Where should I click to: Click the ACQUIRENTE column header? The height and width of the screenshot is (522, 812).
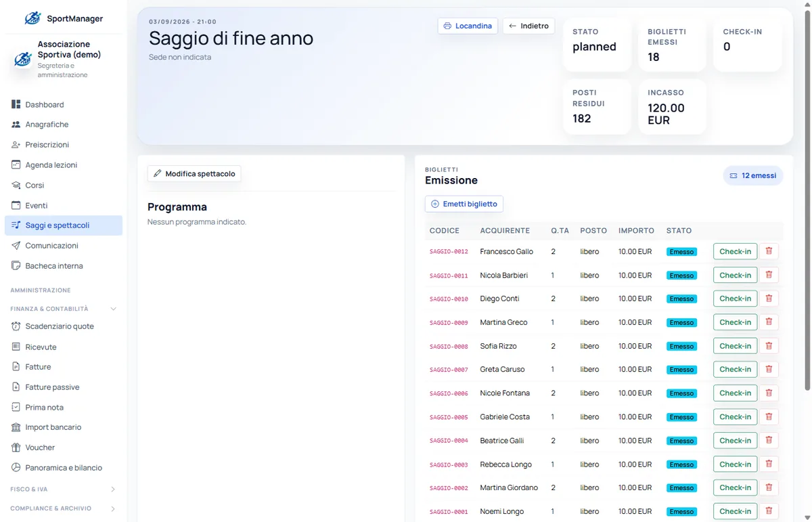(x=505, y=231)
